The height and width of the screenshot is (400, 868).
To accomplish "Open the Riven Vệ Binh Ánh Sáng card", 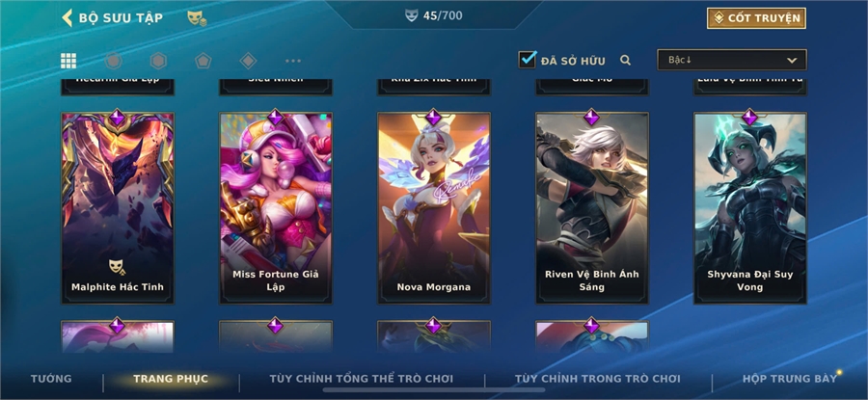I will 592,208.
